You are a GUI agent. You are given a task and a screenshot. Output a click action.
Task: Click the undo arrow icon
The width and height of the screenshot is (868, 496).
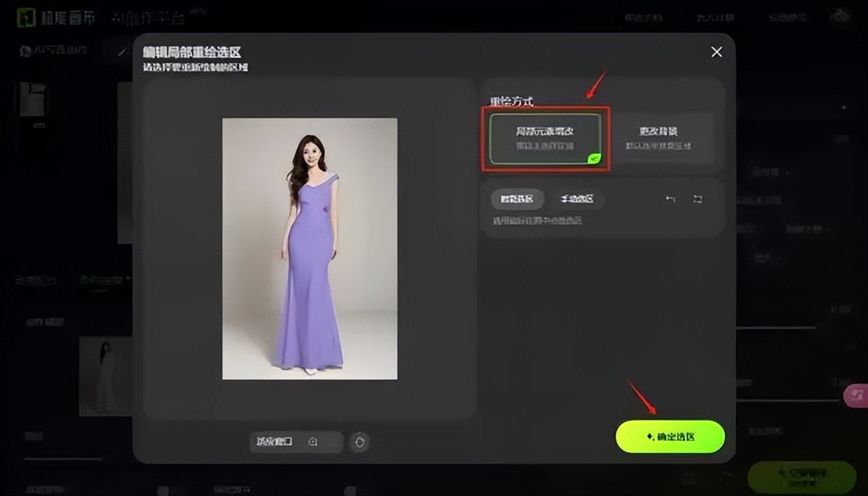tap(671, 199)
